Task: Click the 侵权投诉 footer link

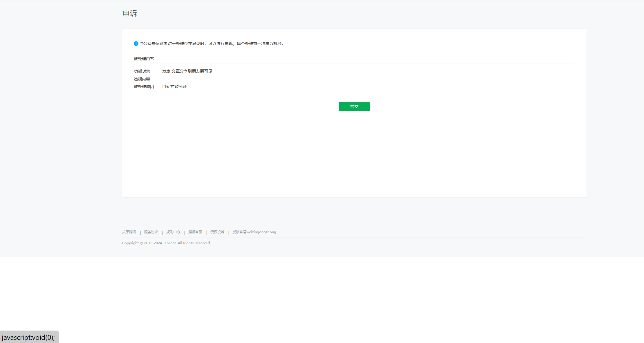Action: (x=217, y=232)
